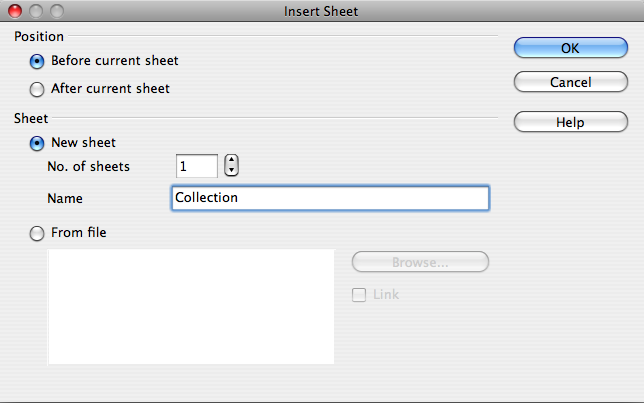Viewport: 644px width, 403px height.
Task: Click inside the empty file sheet list box
Action: coord(191,306)
